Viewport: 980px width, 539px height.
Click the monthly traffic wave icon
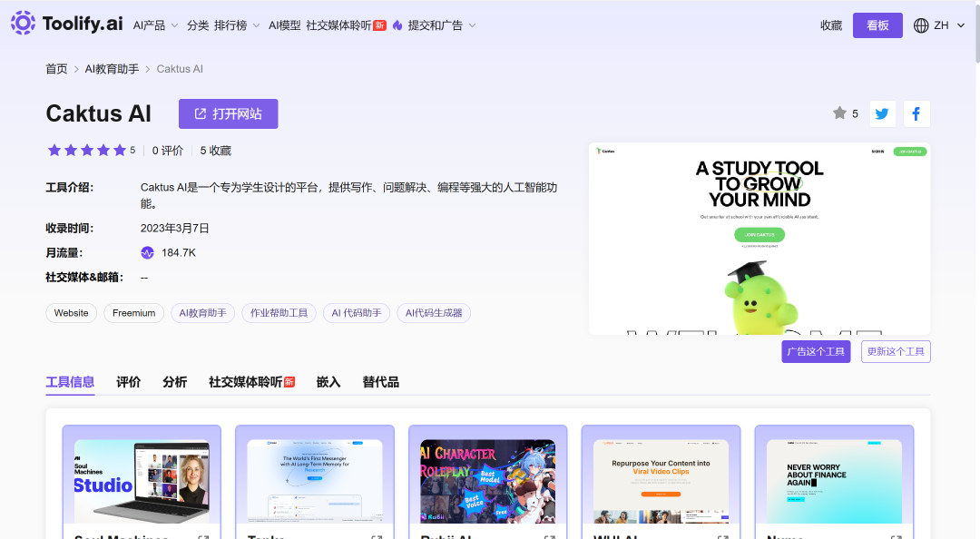coord(147,252)
